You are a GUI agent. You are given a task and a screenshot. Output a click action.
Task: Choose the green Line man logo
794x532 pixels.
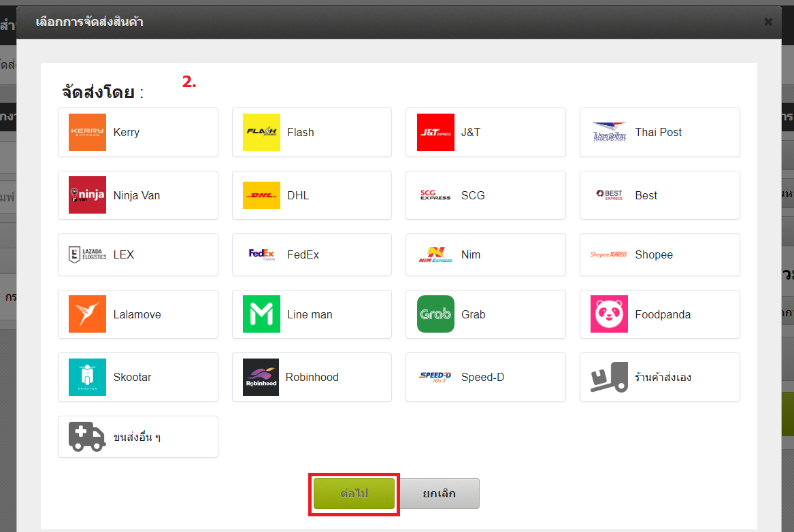pyautogui.click(x=261, y=314)
